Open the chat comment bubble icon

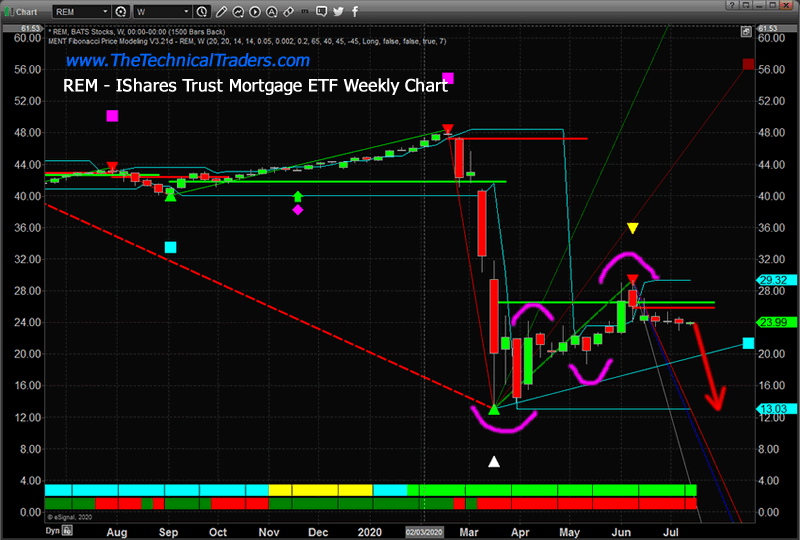(x=321, y=11)
